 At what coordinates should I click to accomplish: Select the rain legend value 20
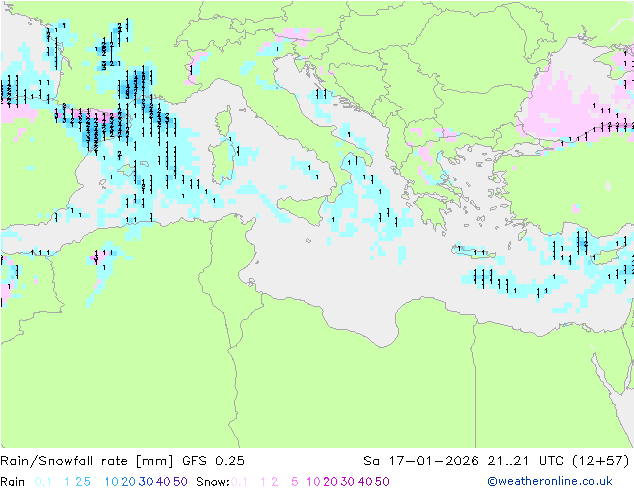[x=129, y=482]
